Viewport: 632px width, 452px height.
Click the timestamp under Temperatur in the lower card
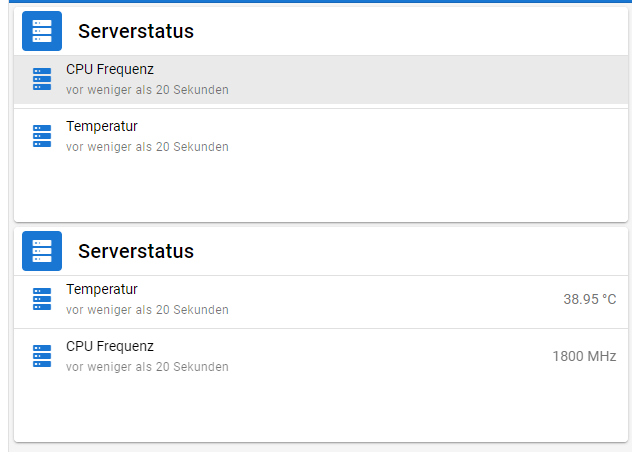click(x=147, y=310)
